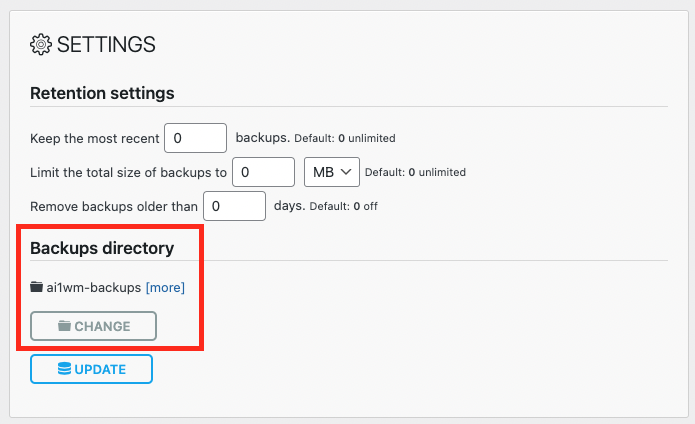Click the SETTINGS heading text
This screenshot has width=695, height=424.
click(x=106, y=44)
